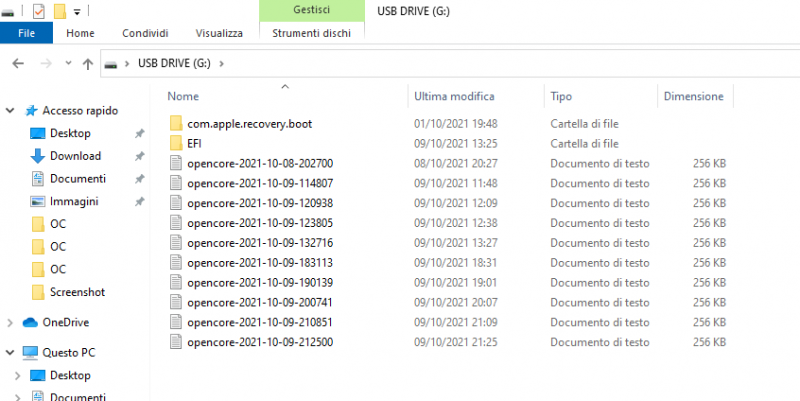Select the EFI folder icon

coord(176,143)
